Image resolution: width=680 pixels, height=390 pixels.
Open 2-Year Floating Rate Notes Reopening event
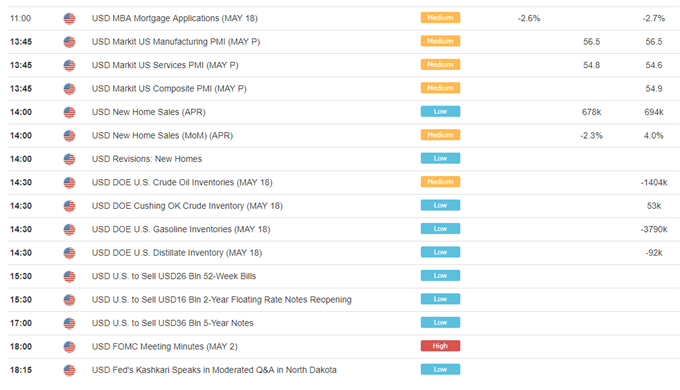point(222,299)
